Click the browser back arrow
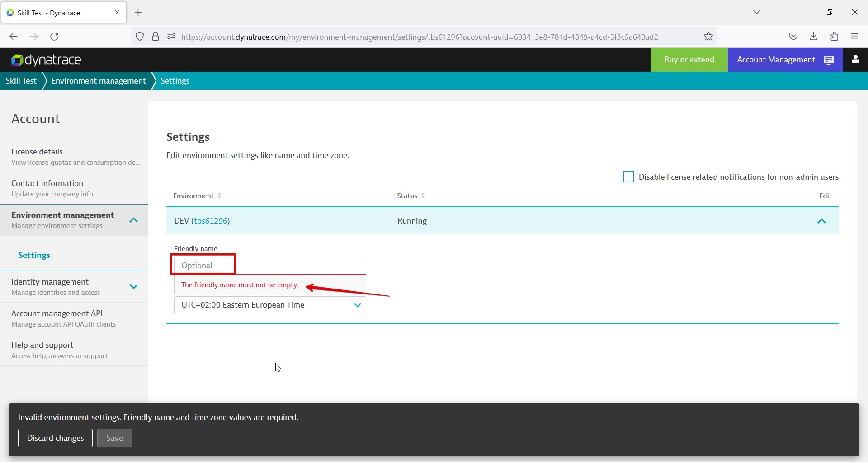 pos(14,37)
